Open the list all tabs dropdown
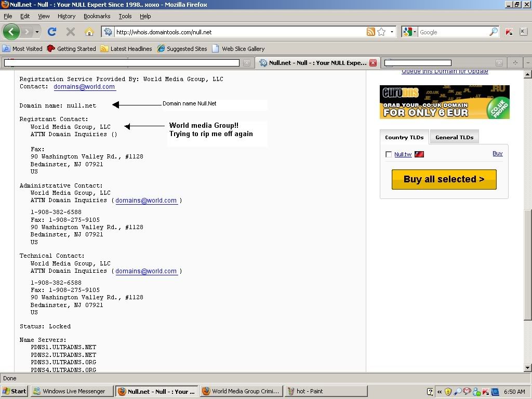This screenshot has width=532, height=399. [528, 63]
